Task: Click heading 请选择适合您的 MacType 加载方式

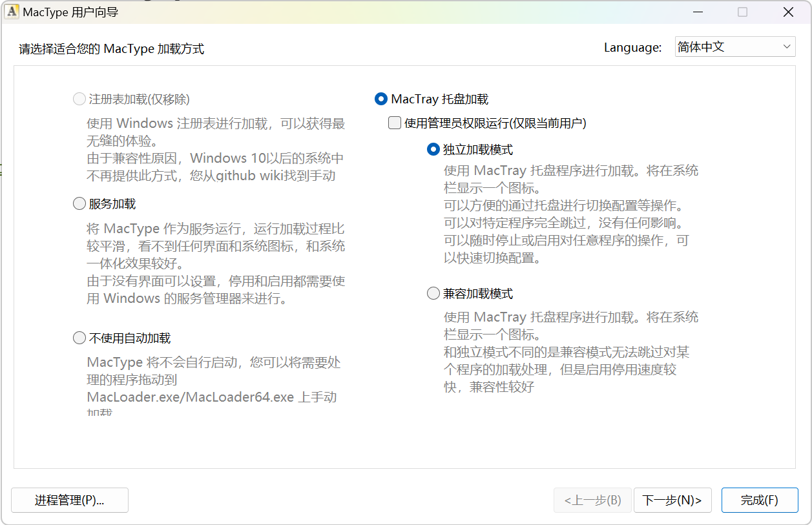Action: pos(112,49)
